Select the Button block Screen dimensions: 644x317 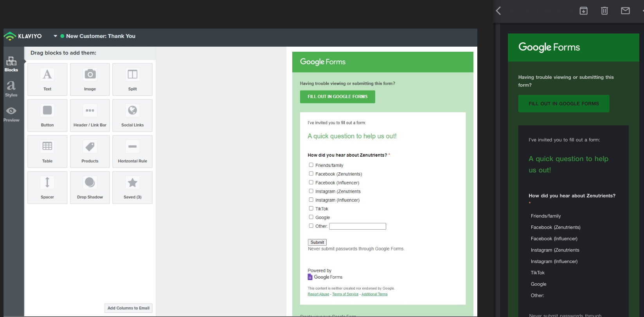(x=47, y=115)
